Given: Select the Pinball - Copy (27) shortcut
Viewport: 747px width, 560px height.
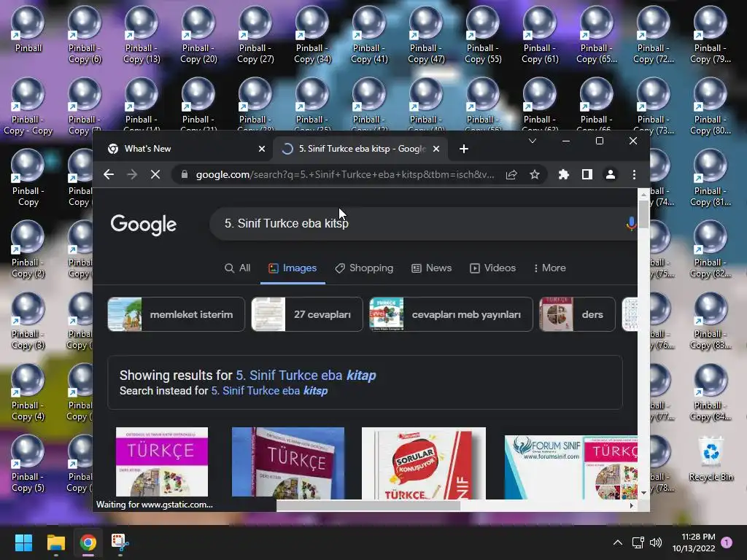Looking at the screenshot, I should click(x=255, y=35).
